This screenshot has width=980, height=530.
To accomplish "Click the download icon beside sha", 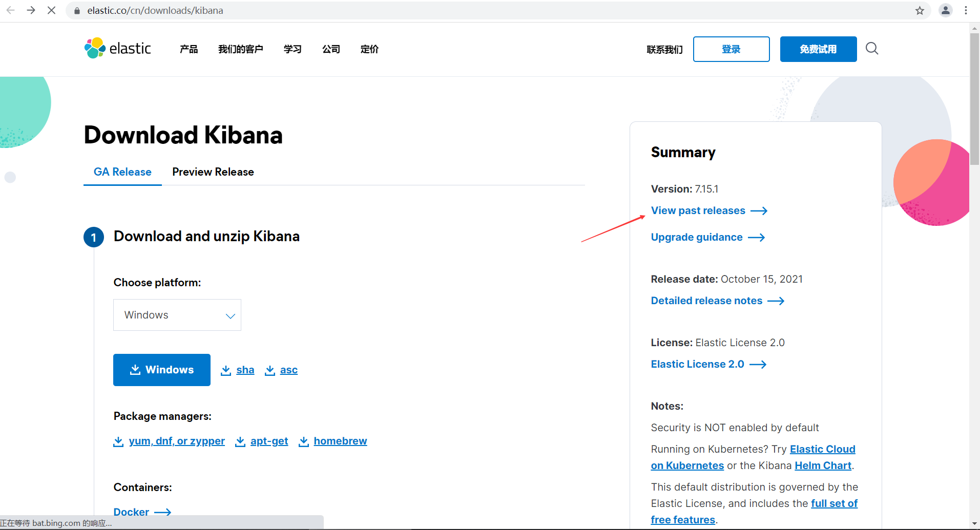I will [225, 370].
